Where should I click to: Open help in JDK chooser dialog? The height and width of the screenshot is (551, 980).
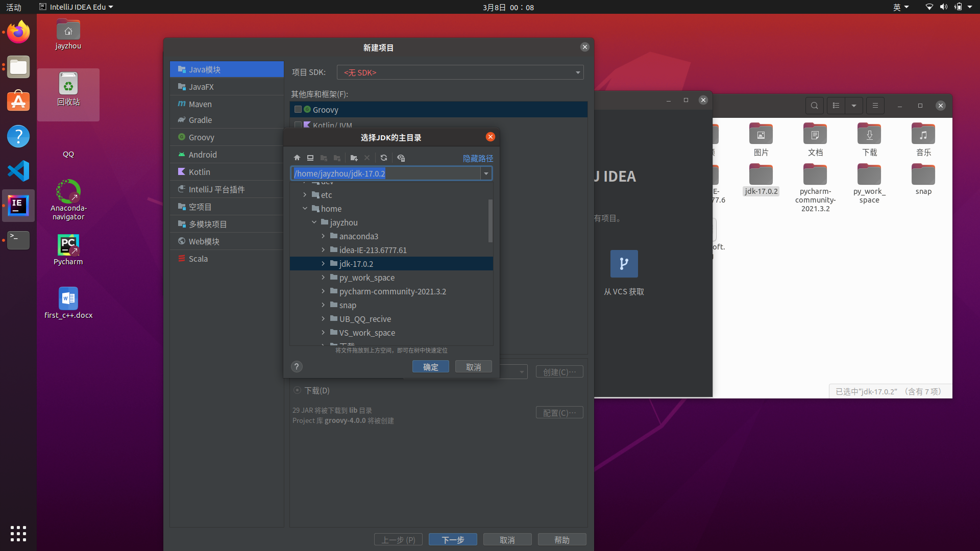click(x=297, y=367)
